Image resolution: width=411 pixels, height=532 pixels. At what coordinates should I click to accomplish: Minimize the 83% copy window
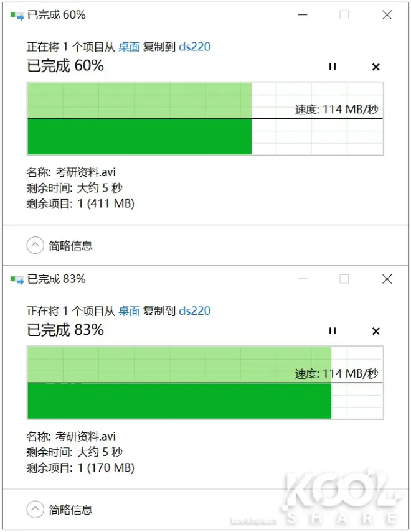(303, 279)
